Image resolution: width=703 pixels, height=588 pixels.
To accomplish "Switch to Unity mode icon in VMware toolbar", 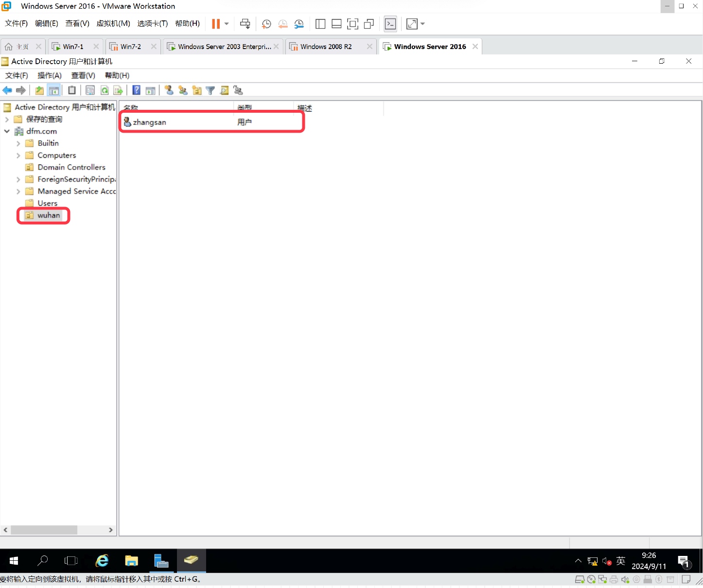I will pos(369,24).
